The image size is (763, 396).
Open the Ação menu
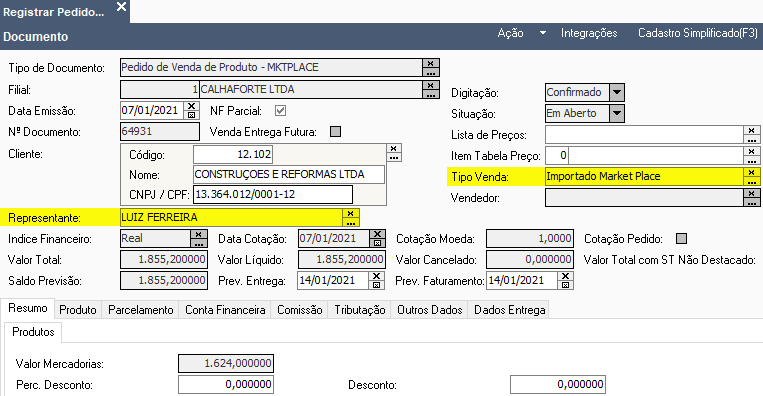510,33
